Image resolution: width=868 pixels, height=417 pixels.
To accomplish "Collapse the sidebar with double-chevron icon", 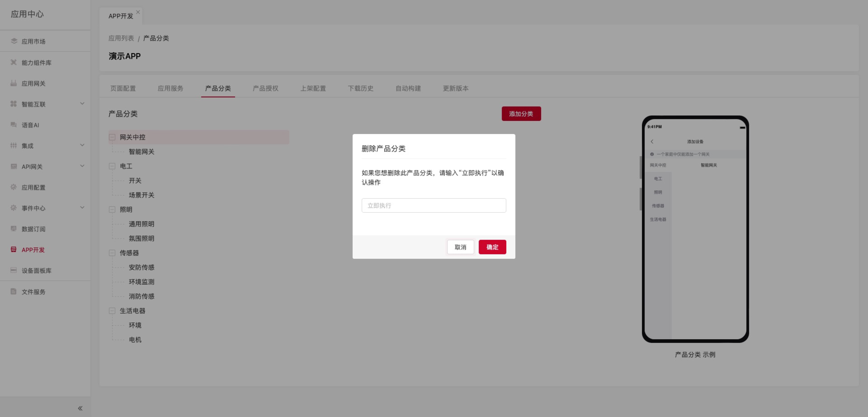I will pyautogui.click(x=80, y=408).
